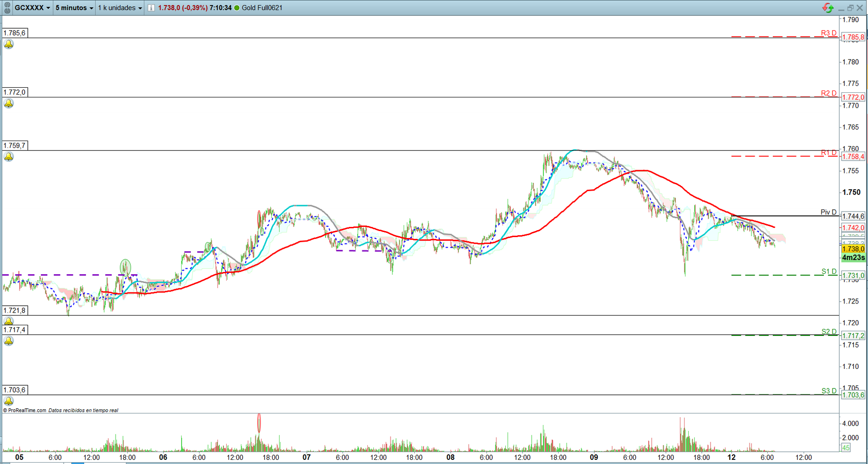Click the alert bell under 1.717,4
Screen dimensions: 868x464
point(8,341)
